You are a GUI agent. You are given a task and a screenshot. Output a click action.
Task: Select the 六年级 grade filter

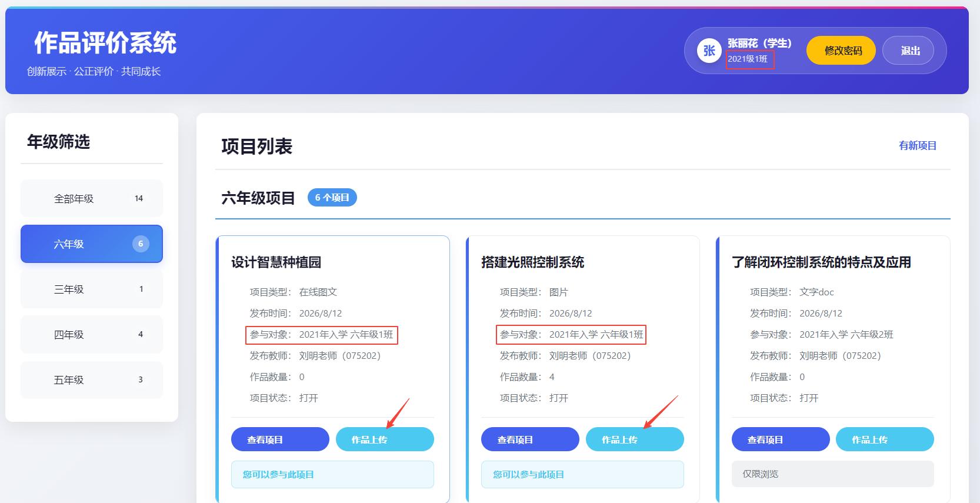[92, 244]
